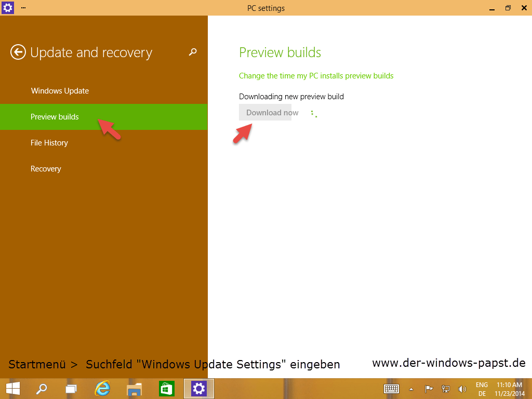Open the touch keyboard icon
Viewport: 532px width, 399px height.
[x=391, y=389]
